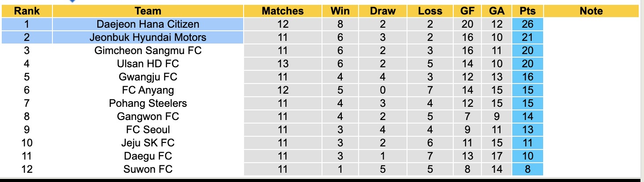Viewport: 644px width, 182px height.
Task: Click the Note column header
Action: click(591, 11)
